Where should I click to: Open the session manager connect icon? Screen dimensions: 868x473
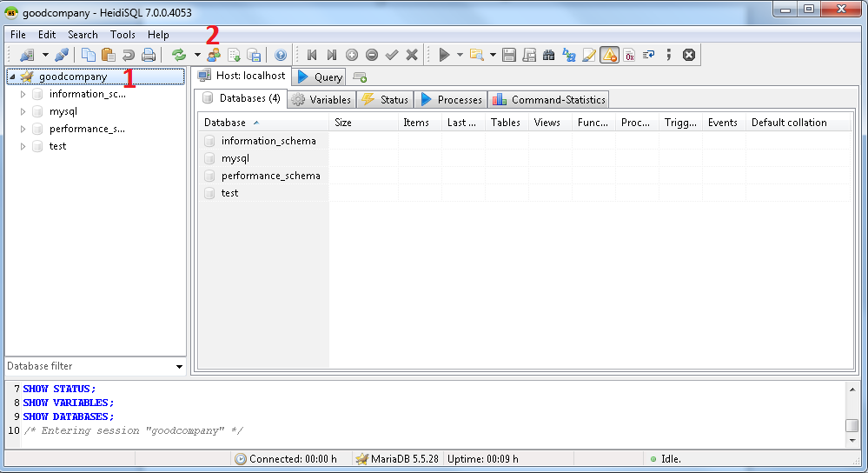tap(27, 55)
